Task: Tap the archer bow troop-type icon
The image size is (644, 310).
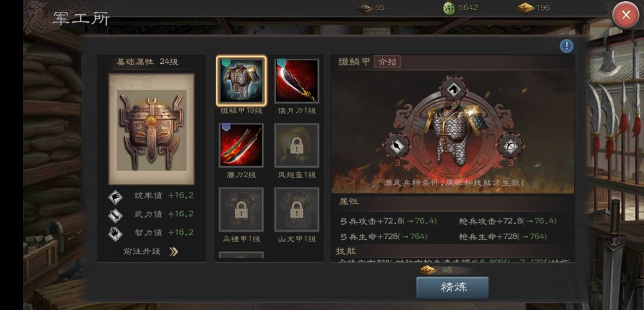Action: (510, 146)
